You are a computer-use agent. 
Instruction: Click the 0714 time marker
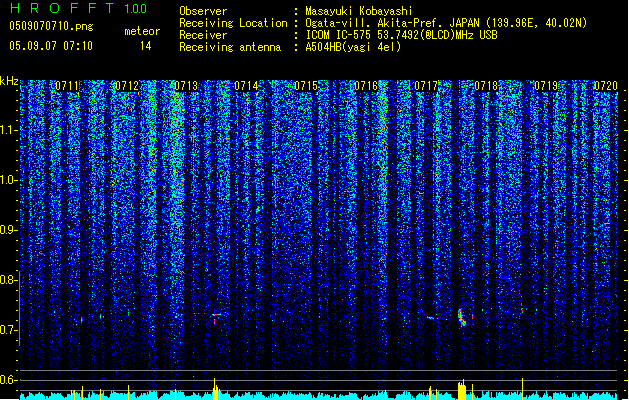(x=246, y=86)
